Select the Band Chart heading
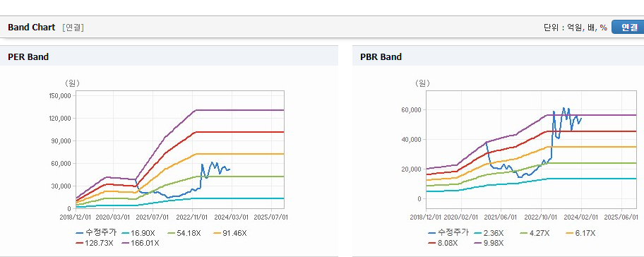Viewport: 644px width, 257px height. point(31,27)
